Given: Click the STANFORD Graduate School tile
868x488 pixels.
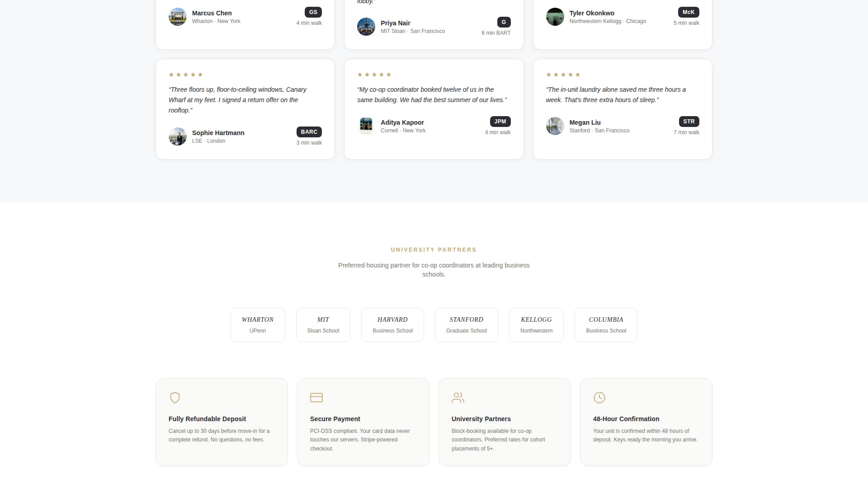Looking at the screenshot, I should [x=466, y=324].
